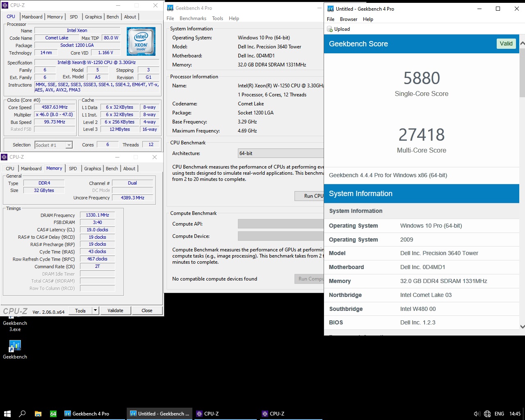This screenshot has width=525, height=420.
Task: Click the Intel Xeon logo in CPU-Z
Action: coord(141,41)
